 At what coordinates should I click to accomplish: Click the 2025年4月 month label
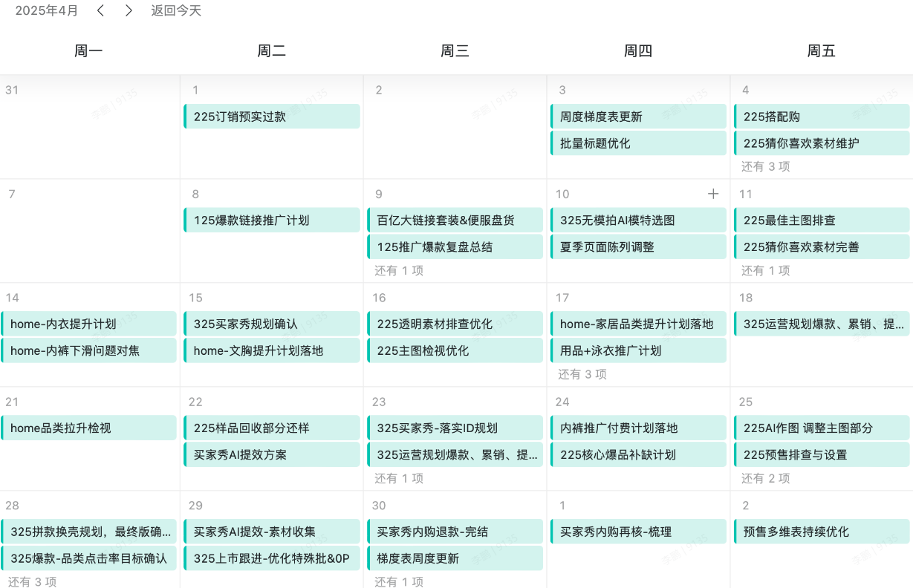tap(47, 10)
